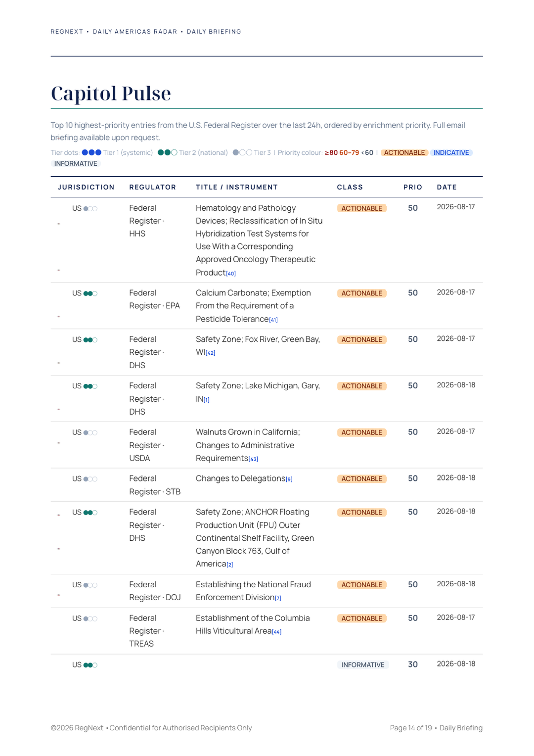The height and width of the screenshot is (756, 534).
Task: Click the TITLE / INSTRUMENT column header
Action: click(x=237, y=188)
